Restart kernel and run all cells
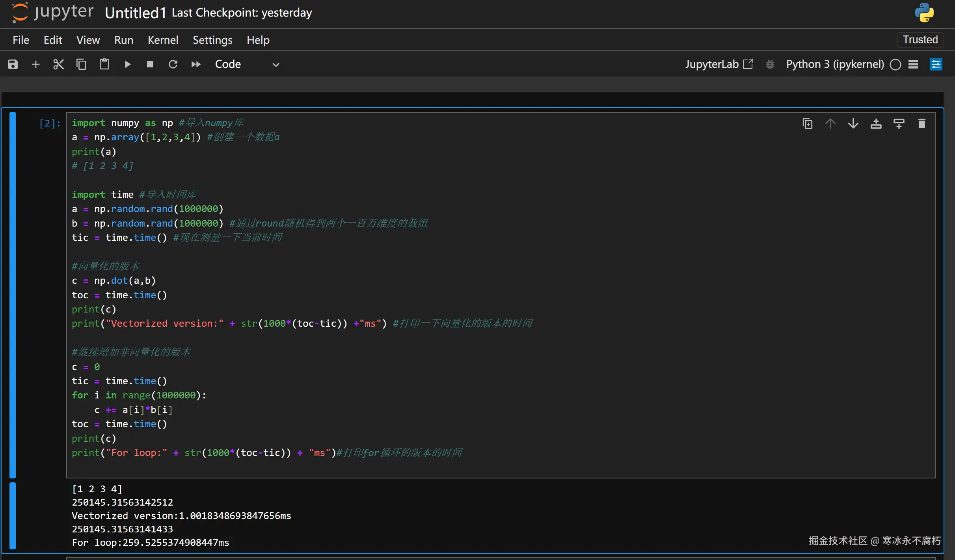Viewport: 955px width, 560px height. [x=196, y=64]
